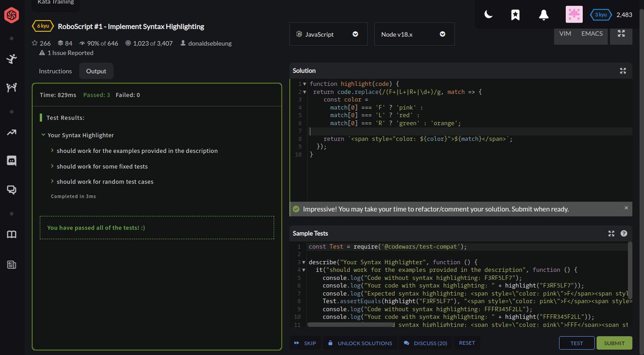The height and width of the screenshot is (355, 644).
Task: Open the Discord icon in sidebar
Action: [11, 160]
